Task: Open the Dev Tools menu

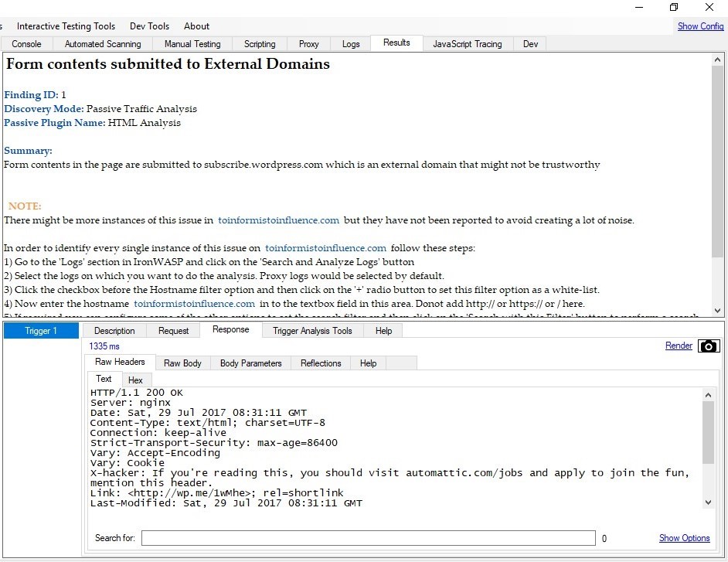Action: 149,26
